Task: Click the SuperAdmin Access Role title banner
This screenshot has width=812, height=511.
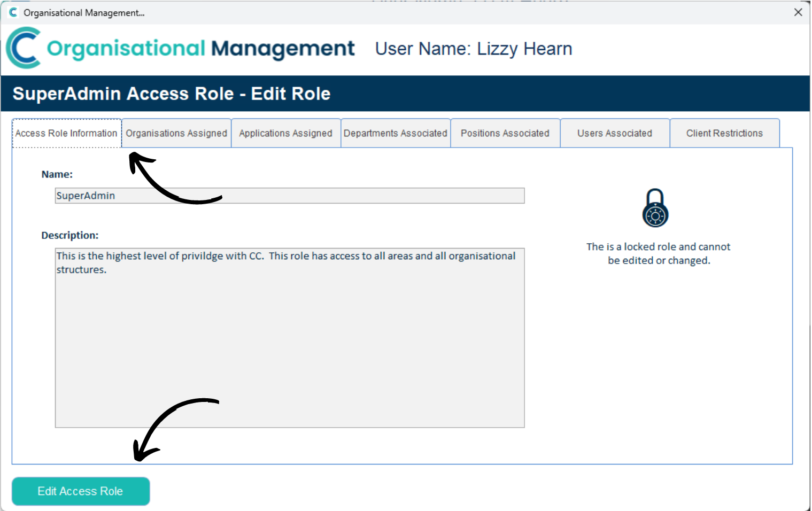Action: (x=171, y=93)
